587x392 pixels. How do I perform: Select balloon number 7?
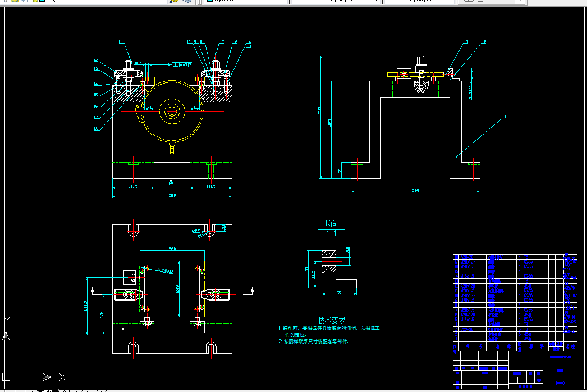223,42
